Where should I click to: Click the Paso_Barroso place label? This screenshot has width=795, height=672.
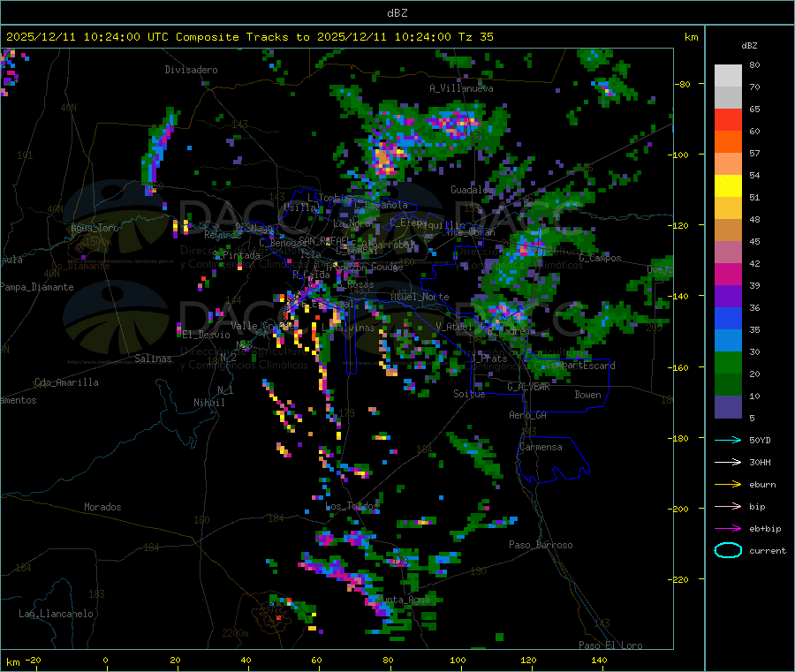coord(541,545)
